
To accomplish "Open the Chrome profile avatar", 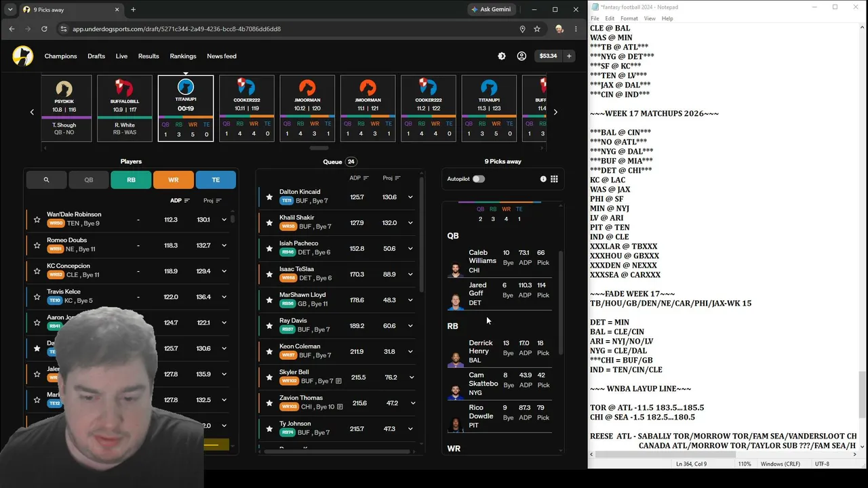I will tap(559, 29).
